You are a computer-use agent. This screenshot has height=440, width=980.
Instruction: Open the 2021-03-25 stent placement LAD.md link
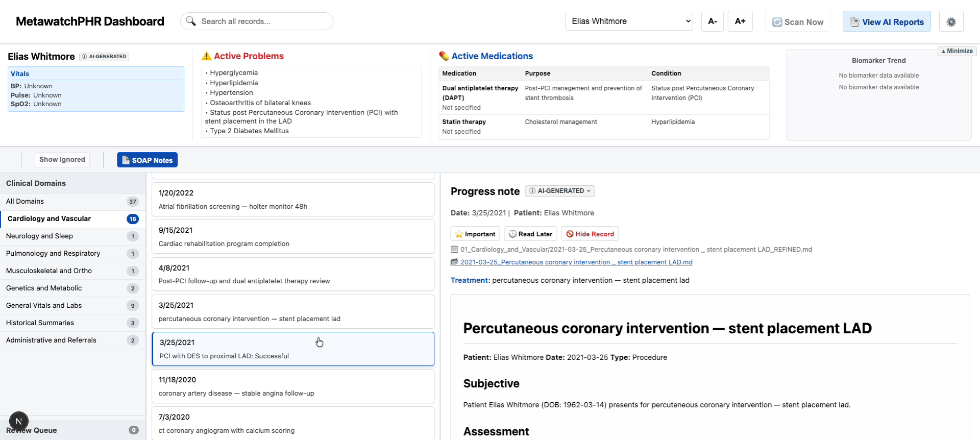576,262
